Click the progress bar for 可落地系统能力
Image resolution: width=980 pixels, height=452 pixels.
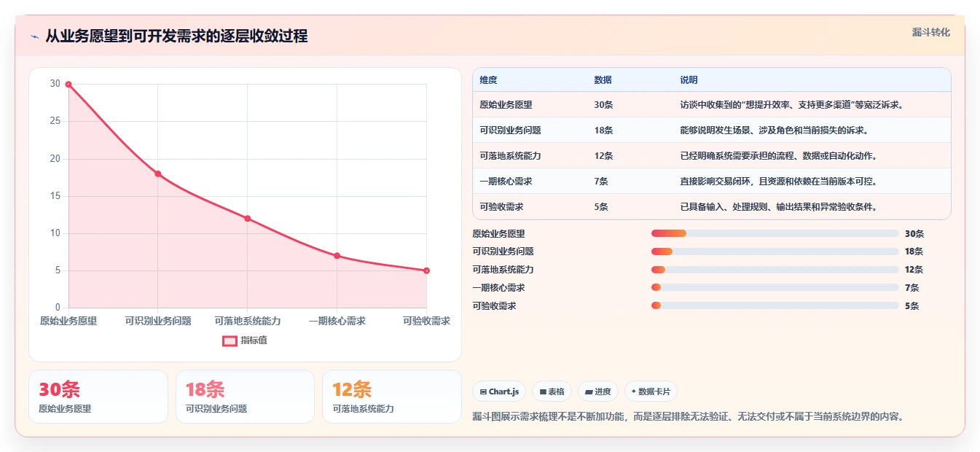[x=775, y=270]
